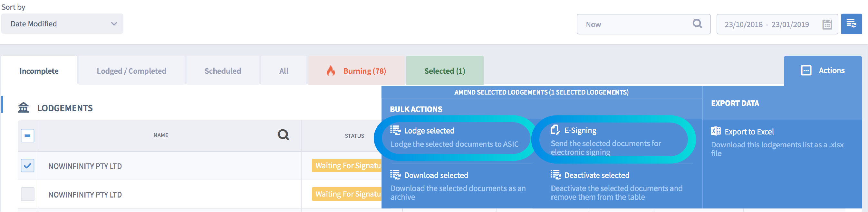Click 'Send the selected documents for electronic signing' text

click(x=606, y=148)
